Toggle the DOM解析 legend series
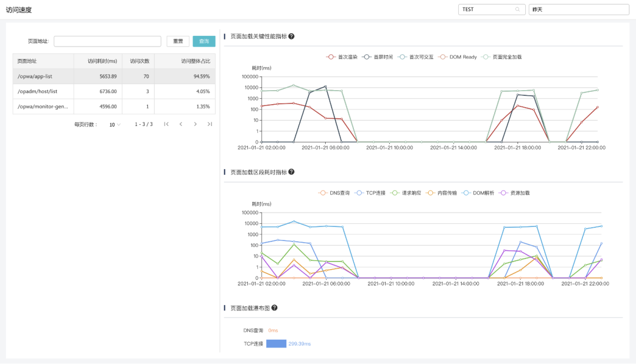This screenshot has height=364, width=636. click(x=478, y=193)
